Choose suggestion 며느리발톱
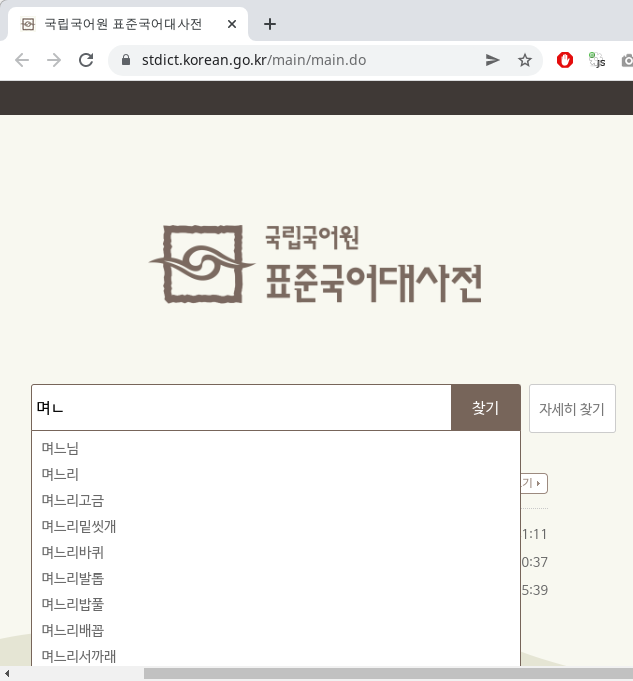Image resolution: width=633 pixels, height=681 pixels. pyautogui.click(x=276, y=579)
